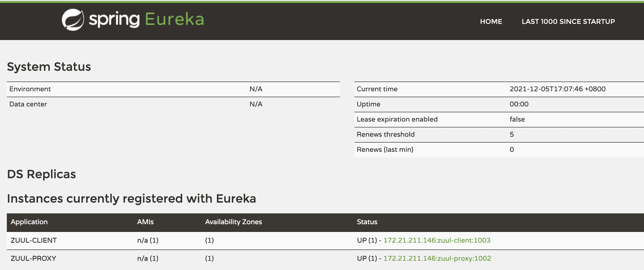
Task: Click the spring Eureka brand text
Action: click(x=146, y=20)
